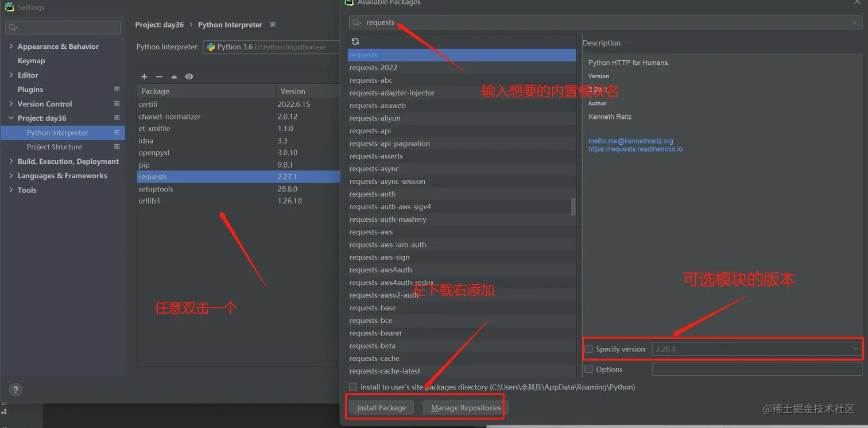The image size is (868, 428).
Task: Open the Settings help question mark
Action: (15, 390)
